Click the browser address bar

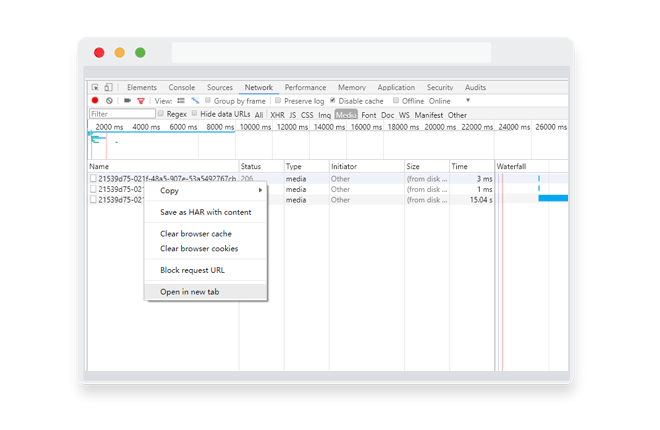click(x=331, y=52)
